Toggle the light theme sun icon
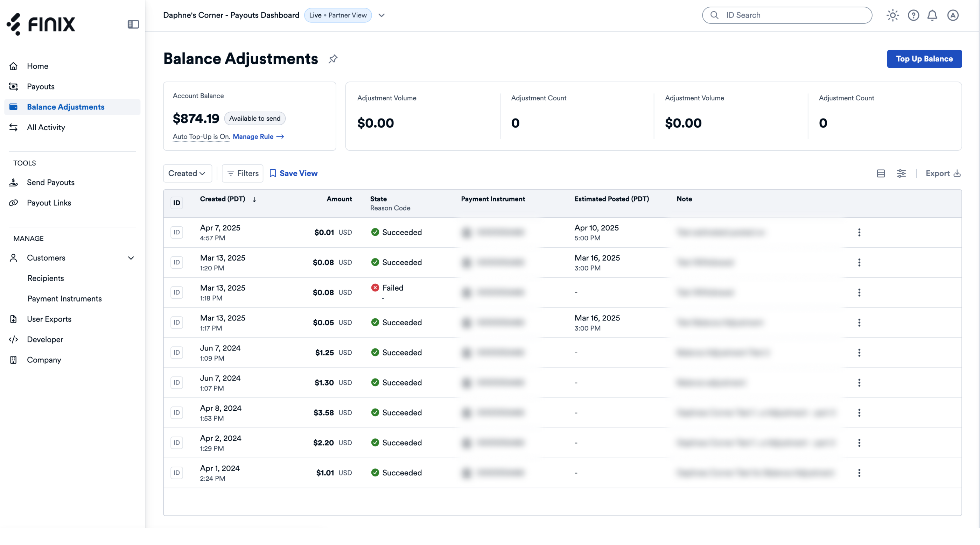This screenshot has height=545, width=980. click(892, 15)
